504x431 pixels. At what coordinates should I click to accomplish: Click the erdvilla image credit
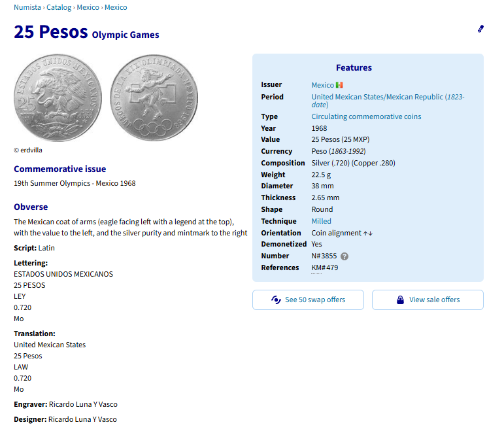[30, 150]
